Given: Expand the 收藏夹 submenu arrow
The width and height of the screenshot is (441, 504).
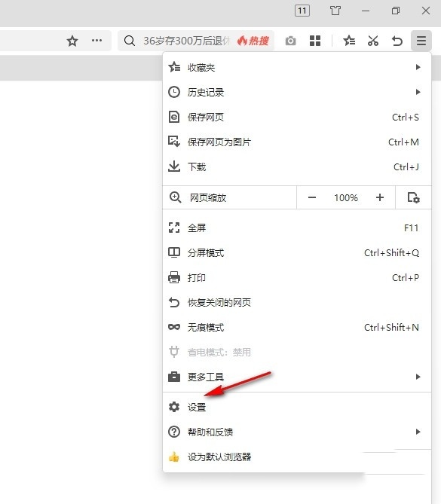Looking at the screenshot, I should [x=418, y=67].
